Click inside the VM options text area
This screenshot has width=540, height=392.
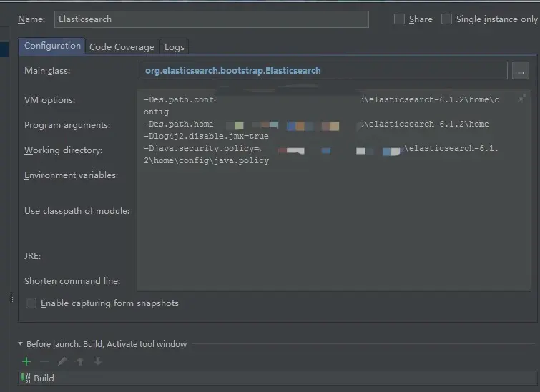(334, 190)
